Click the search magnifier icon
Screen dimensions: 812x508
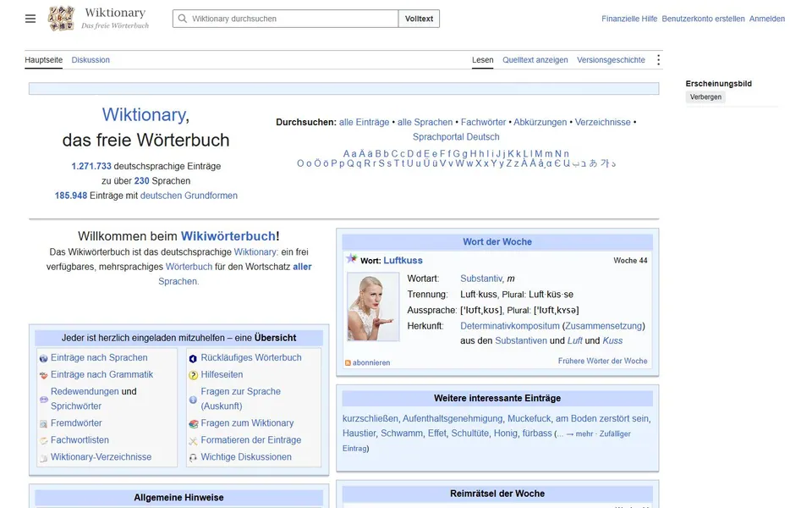pyautogui.click(x=183, y=19)
